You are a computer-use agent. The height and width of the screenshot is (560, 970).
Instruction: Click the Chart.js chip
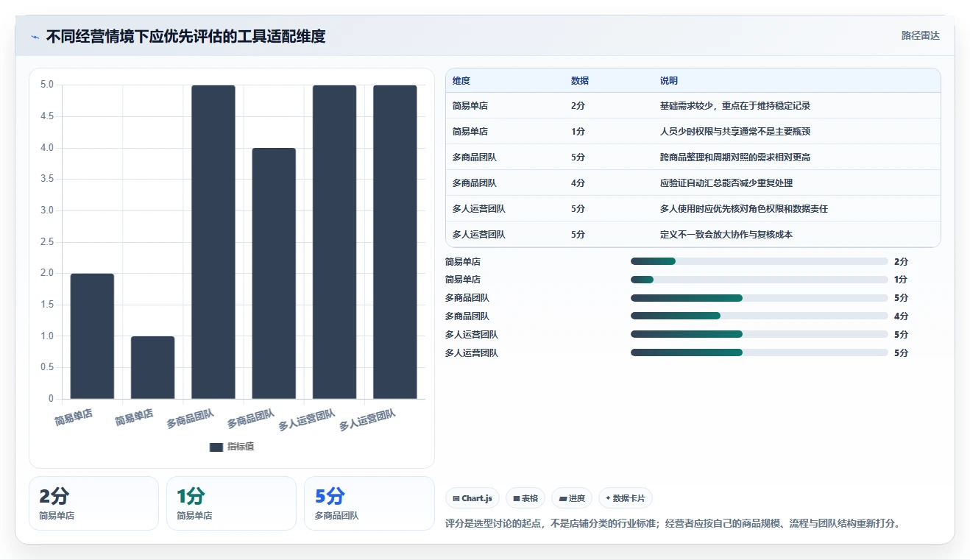pyautogui.click(x=472, y=498)
